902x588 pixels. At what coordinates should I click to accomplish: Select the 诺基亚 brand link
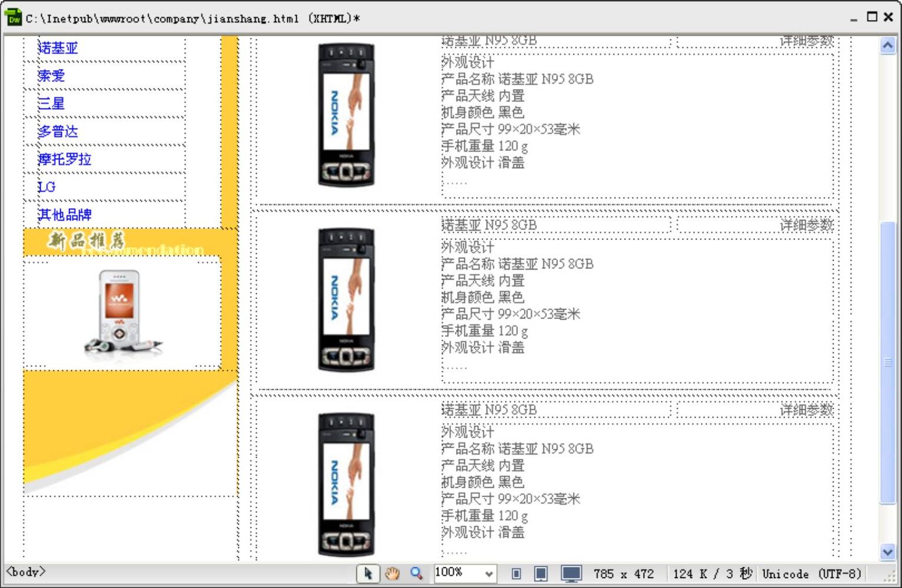(x=58, y=48)
